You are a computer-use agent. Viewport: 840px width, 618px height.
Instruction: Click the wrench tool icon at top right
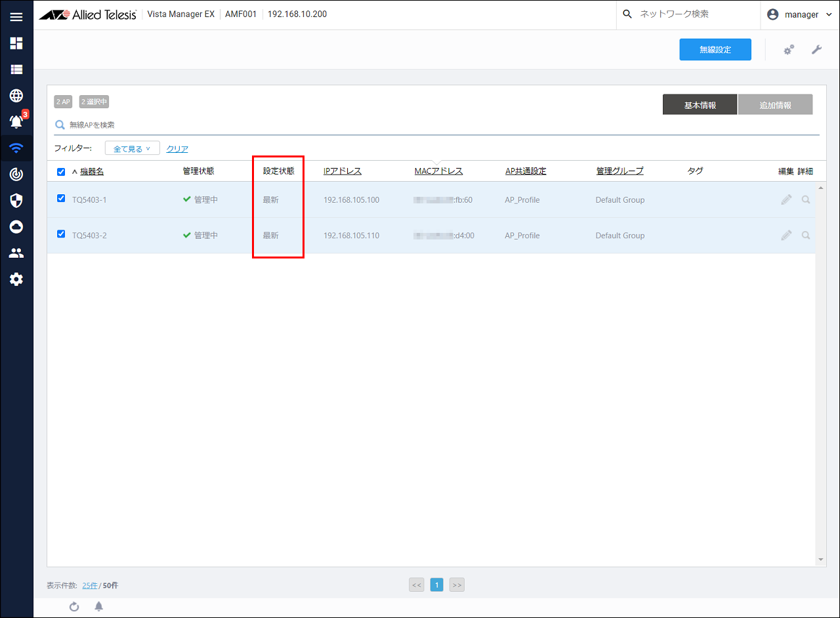pos(816,50)
